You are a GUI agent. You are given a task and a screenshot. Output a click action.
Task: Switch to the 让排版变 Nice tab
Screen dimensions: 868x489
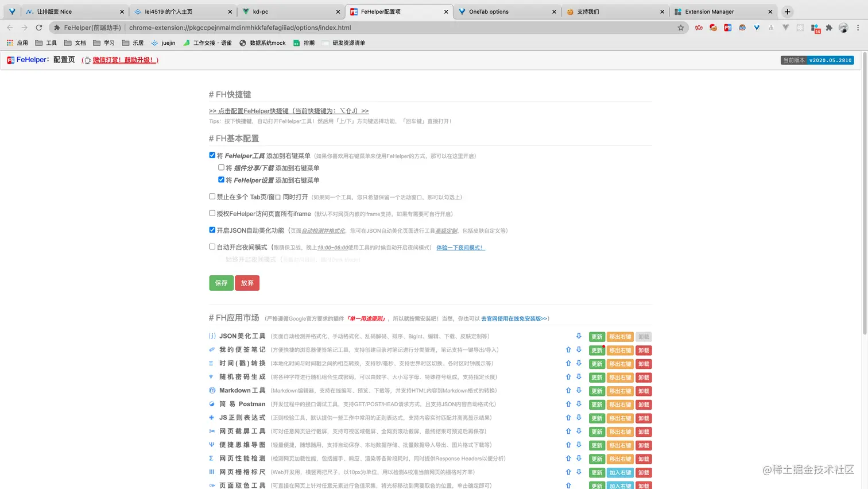click(75, 11)
